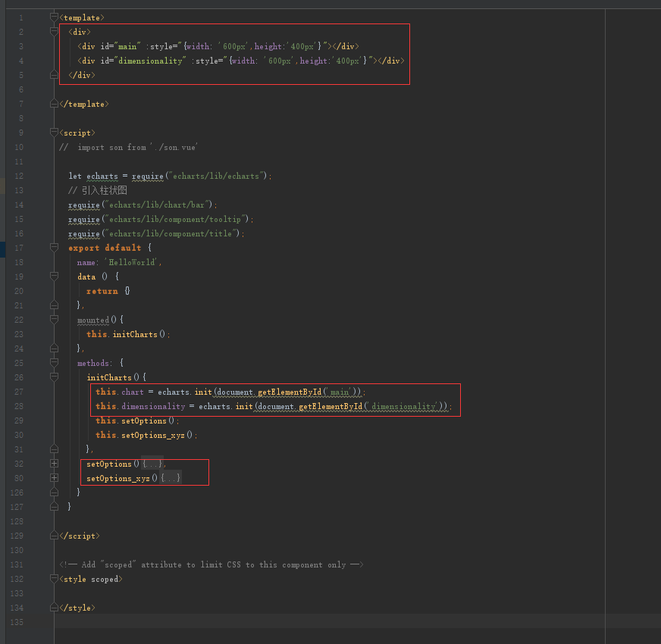Collapse the initCharts() method fold marker
This screenshot has height=644, width=661.
pos(54,377)
